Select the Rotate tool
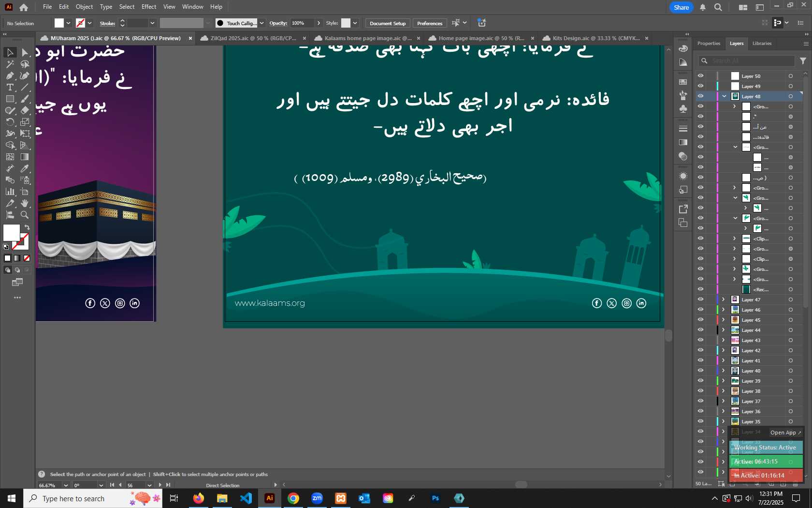 pyautogui.click(x=10, y=122)
